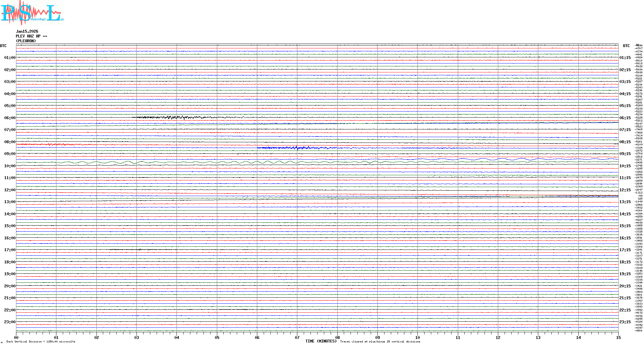This screenshot has width=644, height=346.
Task: Click the 23:15 label on right axis
Action: pos(625,322)
